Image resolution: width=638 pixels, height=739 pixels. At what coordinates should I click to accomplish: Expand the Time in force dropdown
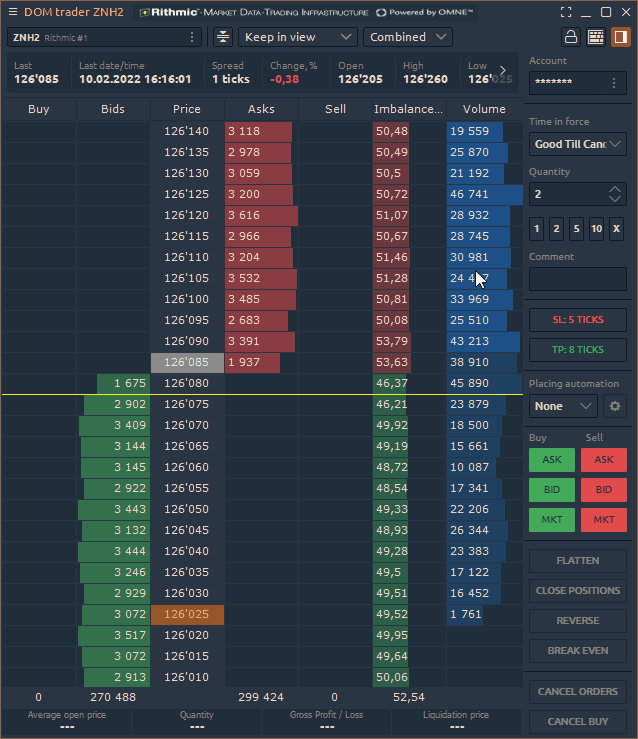click(x=577, y=144)
